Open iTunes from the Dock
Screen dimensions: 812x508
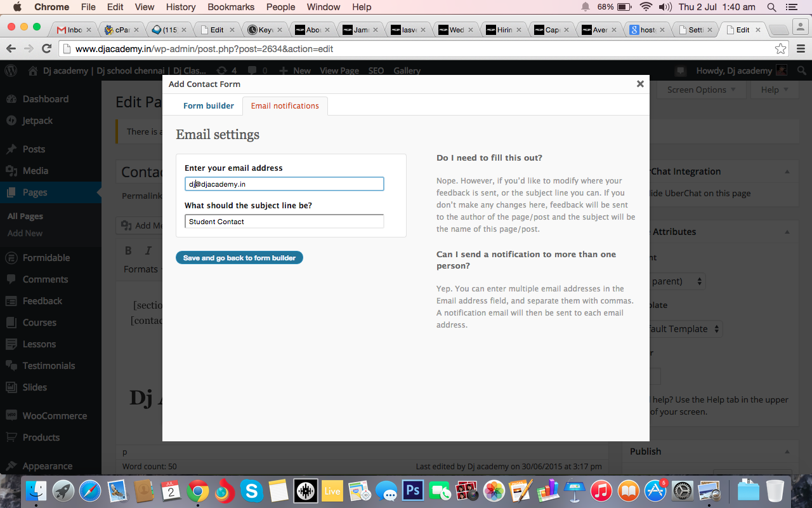601,491
